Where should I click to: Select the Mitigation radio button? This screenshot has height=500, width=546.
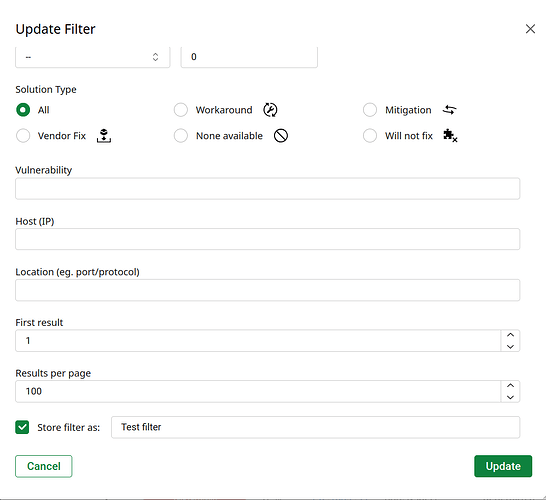pos(370,110)
